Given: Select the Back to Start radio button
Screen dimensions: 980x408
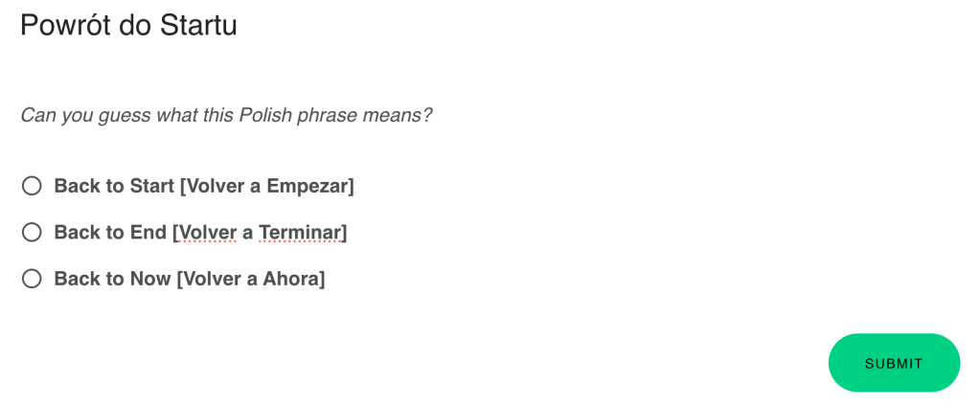Looking at the screenshot, I should tap(32, 186).
